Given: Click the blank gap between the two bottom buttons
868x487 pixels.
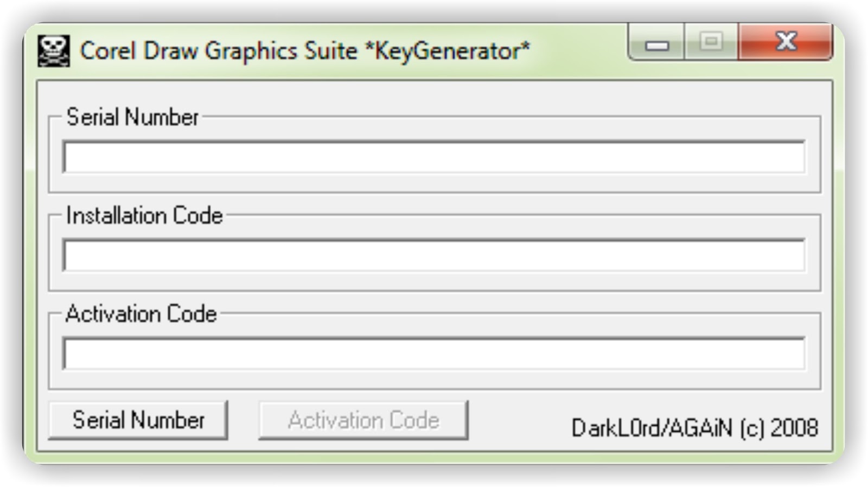Looking at the screenshot, I should pos(243,420).
